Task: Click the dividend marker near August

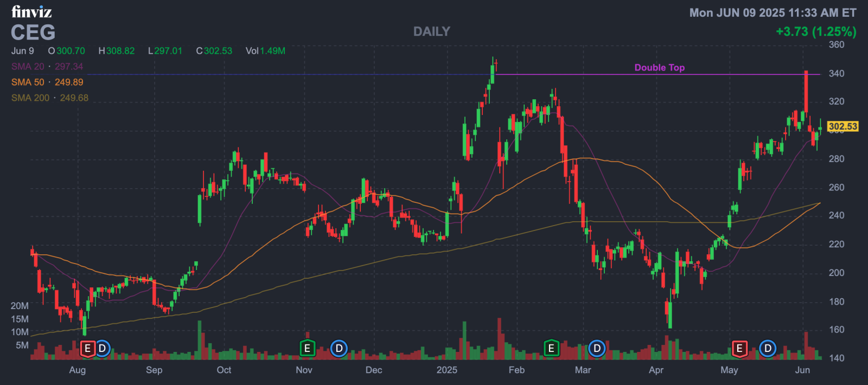Action: (x=102, y=348)
